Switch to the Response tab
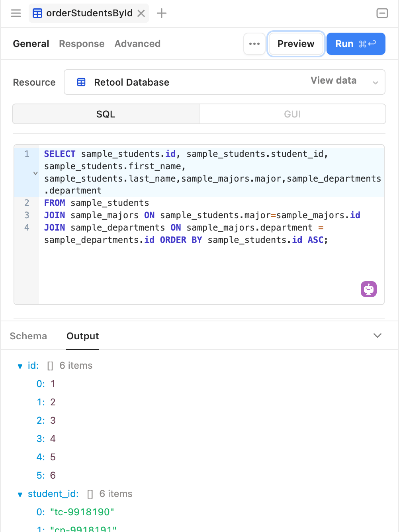The height and width of the screenshot is (532, 399). point(82,44)
